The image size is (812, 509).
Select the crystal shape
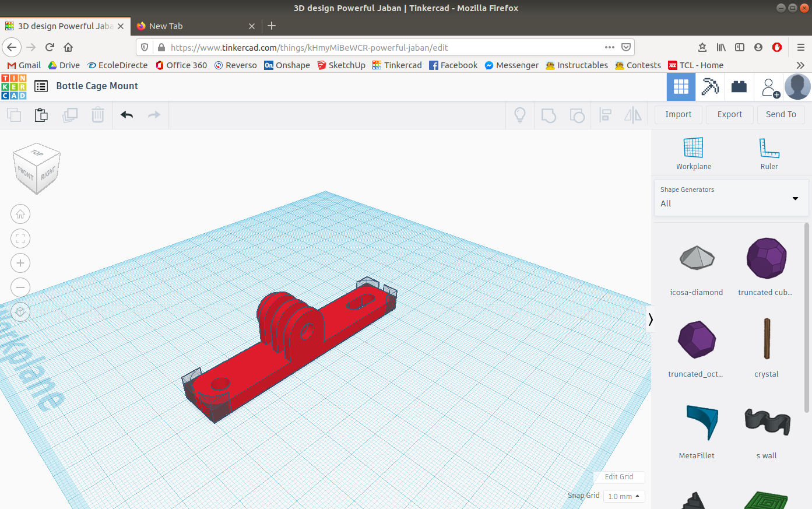coord(767,348)
